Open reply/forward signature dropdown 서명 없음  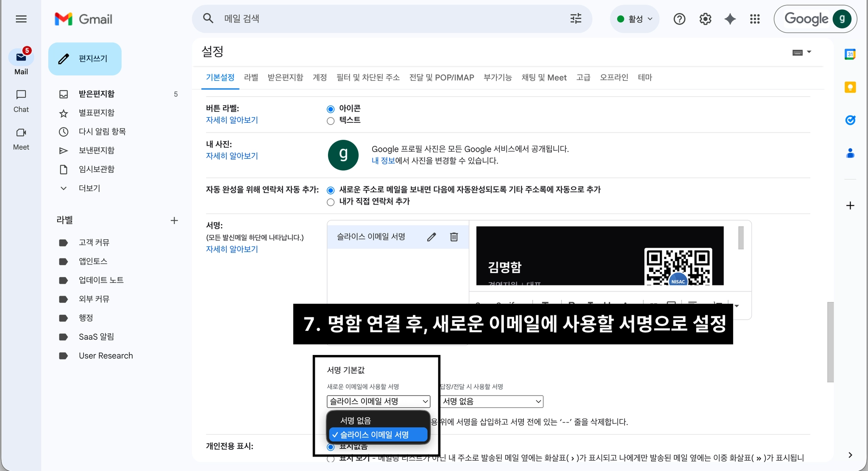coord(492,402)
